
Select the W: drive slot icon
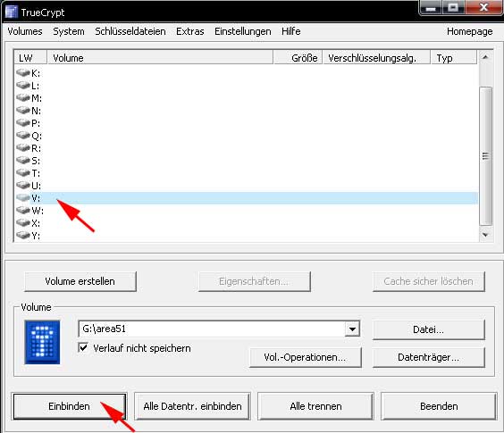point(23,211)
